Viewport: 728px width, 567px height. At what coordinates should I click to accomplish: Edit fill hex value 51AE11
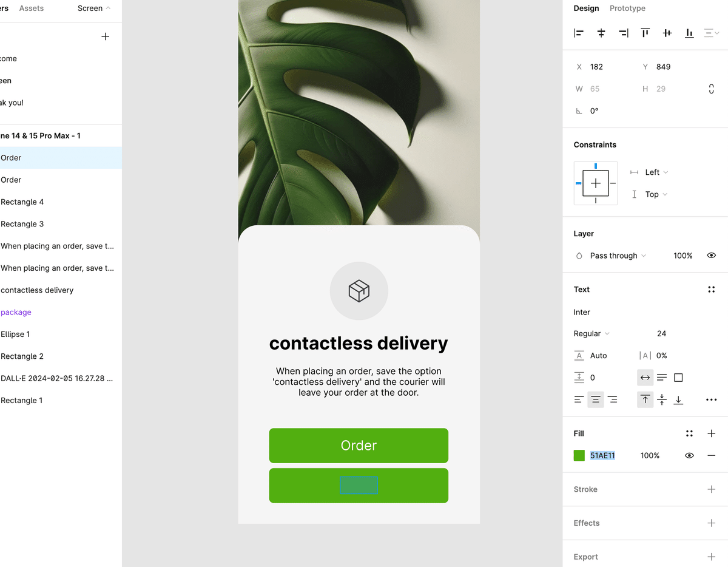[x=603, y=455]
